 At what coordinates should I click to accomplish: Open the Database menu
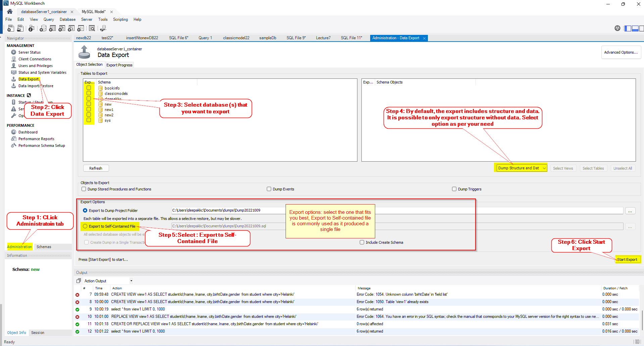(67, 19)
